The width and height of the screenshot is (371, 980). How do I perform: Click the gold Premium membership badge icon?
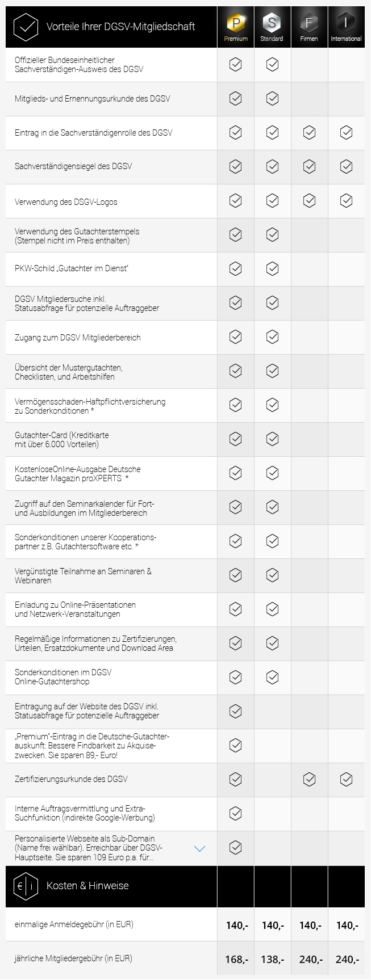pyautogui.click(x=235, y=23)
